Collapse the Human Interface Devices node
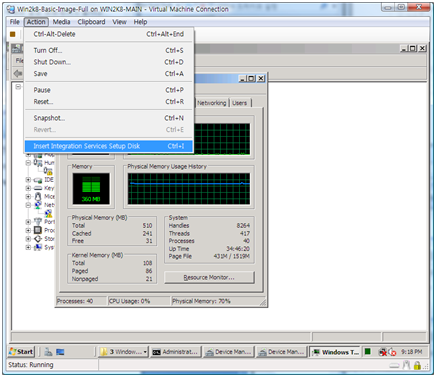This screenshot has height=377, width=436. pyautogui.click(x=28, y=163)
